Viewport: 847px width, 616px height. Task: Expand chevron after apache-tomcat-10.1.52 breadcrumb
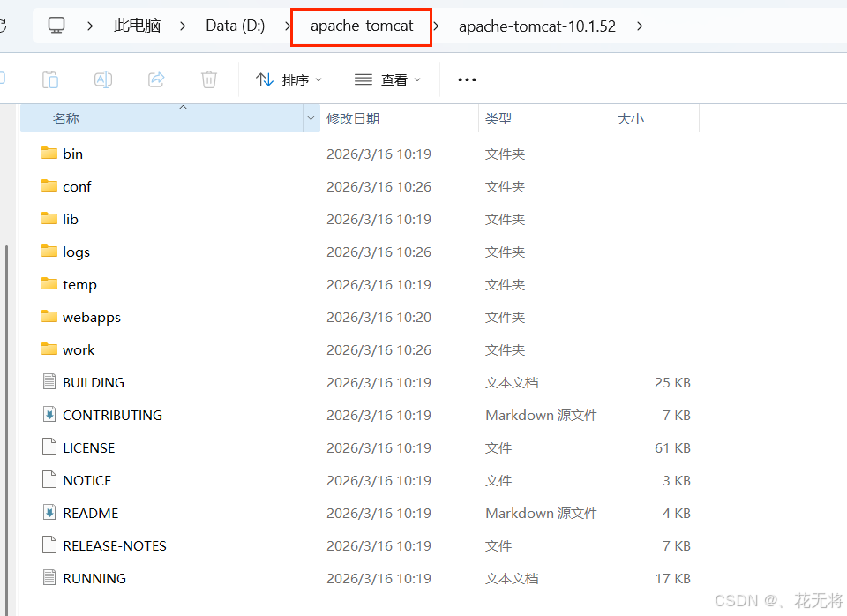(x=640, y=26)
